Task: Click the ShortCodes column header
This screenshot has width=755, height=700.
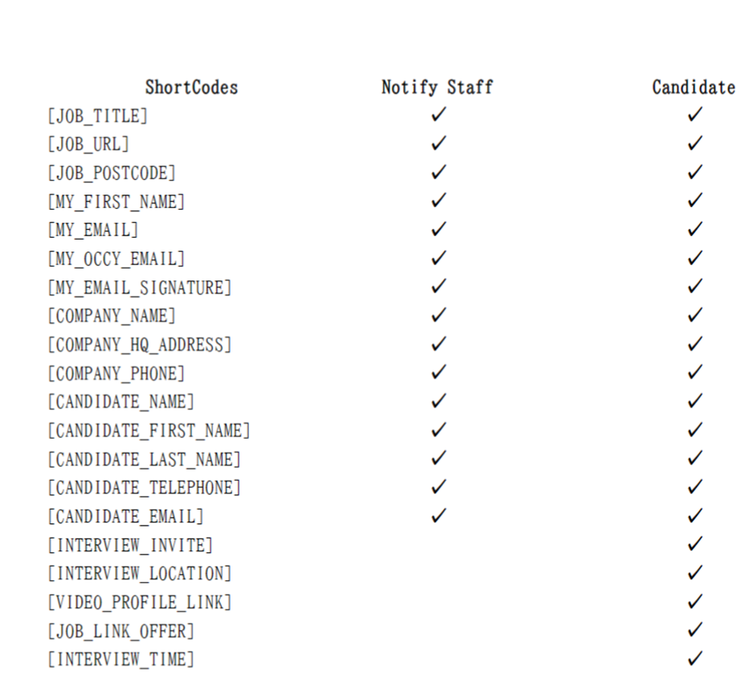Action: pyautogui.click(x=192, y=88)
